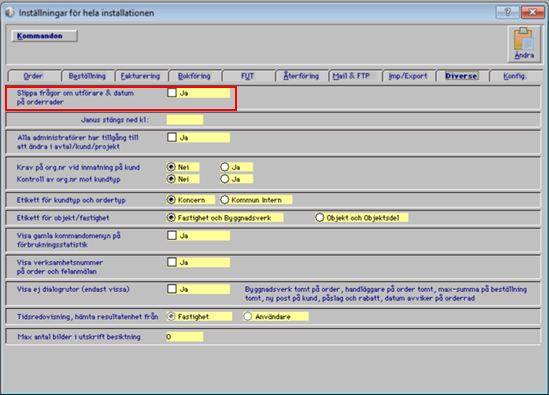This screenshot has height=395, width=549.
Task: Select Användare for Tidsredovisning resultatenhet
Action: point(248,317)
